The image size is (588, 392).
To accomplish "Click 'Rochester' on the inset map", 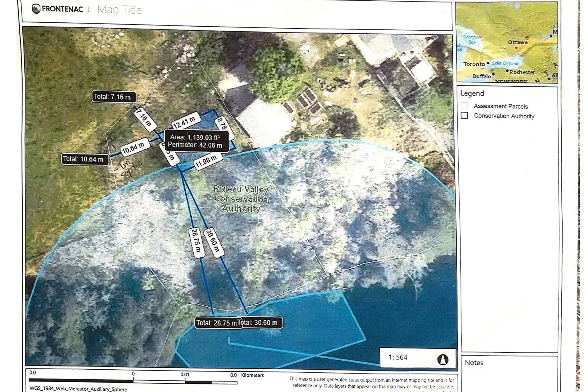I will (x=522, y=72).
